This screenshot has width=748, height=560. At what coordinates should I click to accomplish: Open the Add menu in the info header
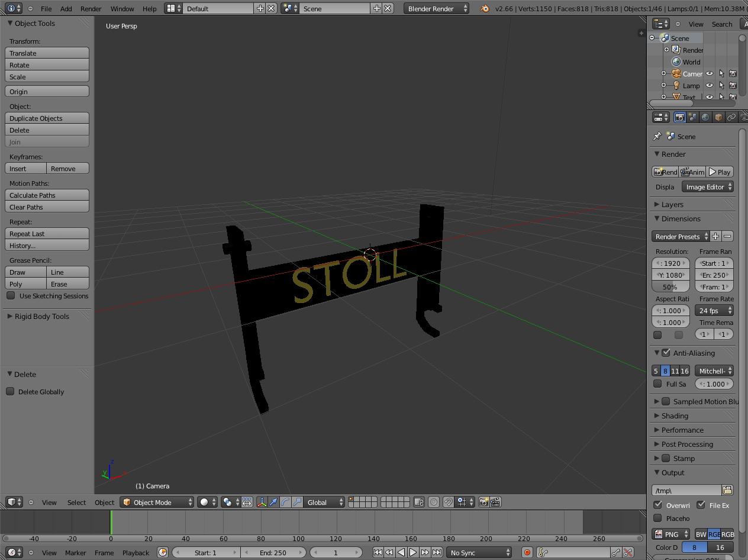pos(66,9)
